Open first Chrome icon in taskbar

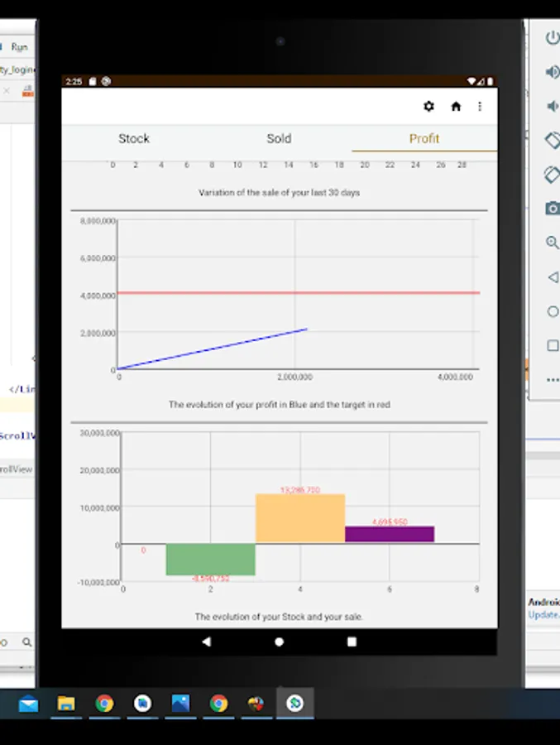[104, 704]
